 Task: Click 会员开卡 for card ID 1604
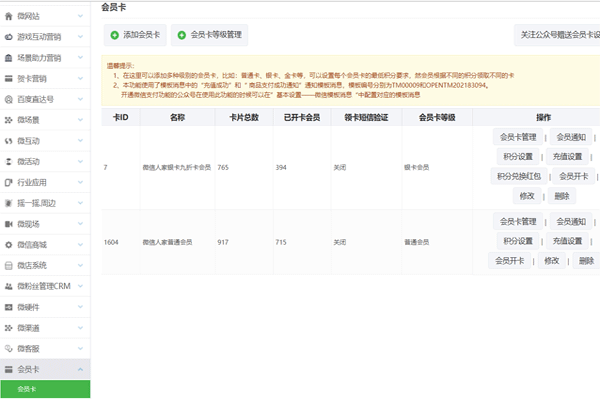click(509, 261)
